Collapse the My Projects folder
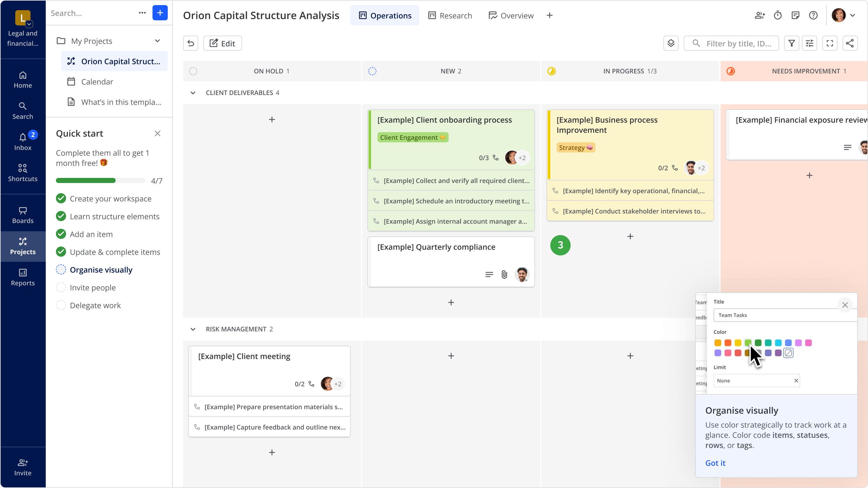 click(x=157, y=41)
